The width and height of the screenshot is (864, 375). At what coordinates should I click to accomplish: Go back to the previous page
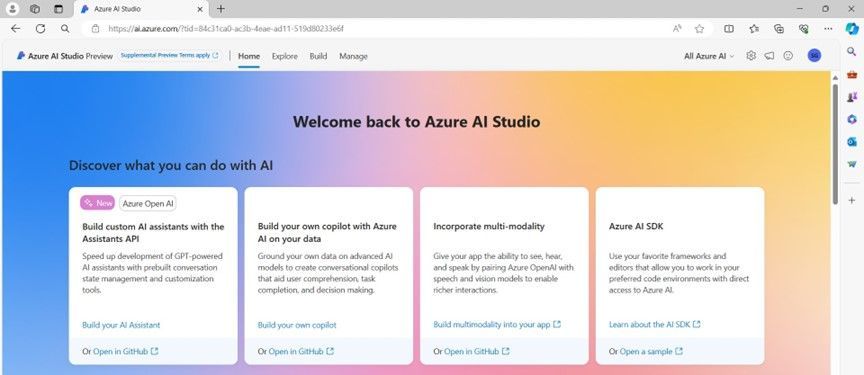[x=15, y=29]
